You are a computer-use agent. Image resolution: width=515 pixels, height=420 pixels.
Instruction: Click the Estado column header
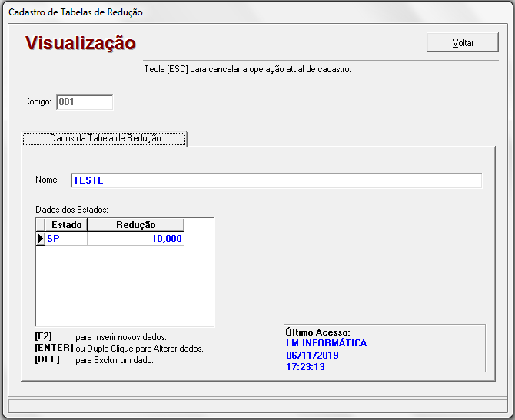point(66,225)
